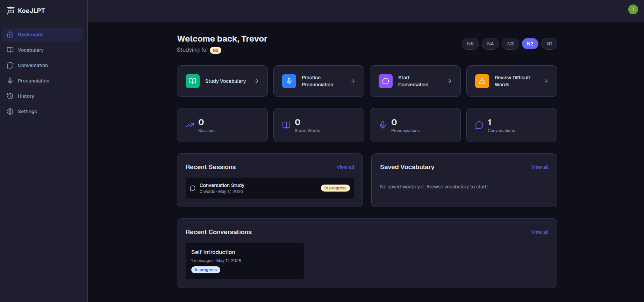Image resolution: width=644 pixels, height=302 pixels.
Task: Click the arrow on Review Difficult Words card
Action: click(x=546, y=81)
